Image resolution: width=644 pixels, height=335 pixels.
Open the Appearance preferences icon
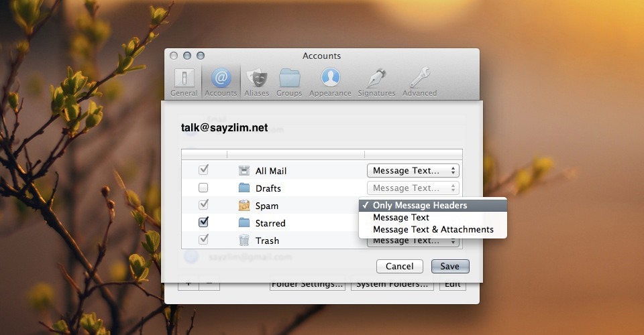330,82
